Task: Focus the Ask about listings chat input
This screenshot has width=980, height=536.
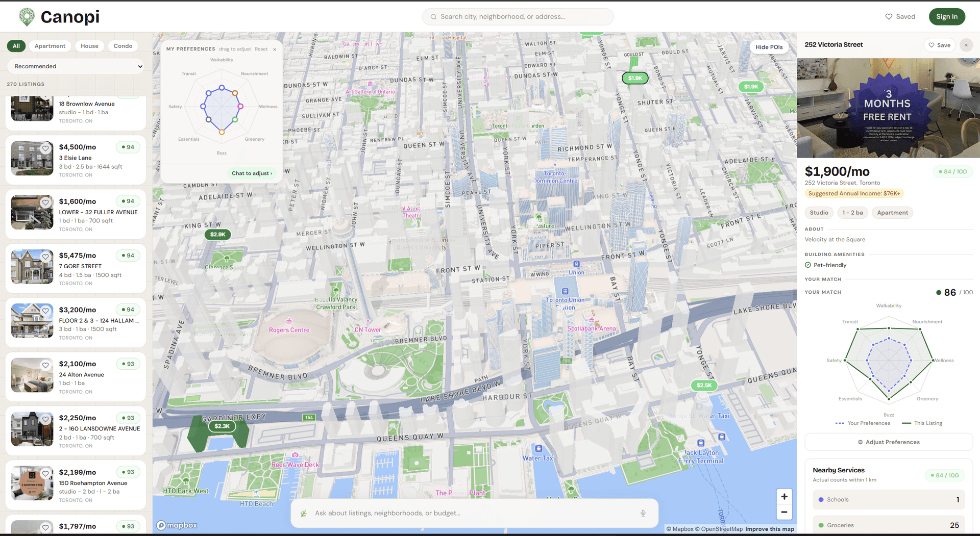Action: pos(474,513)
